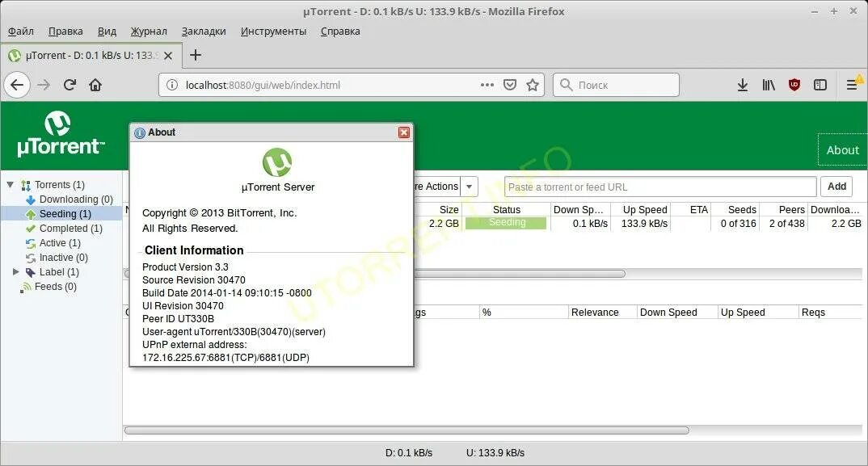Sort by Up Speed column in torrent list
The image size is (868, 466).
click(640, 210)
